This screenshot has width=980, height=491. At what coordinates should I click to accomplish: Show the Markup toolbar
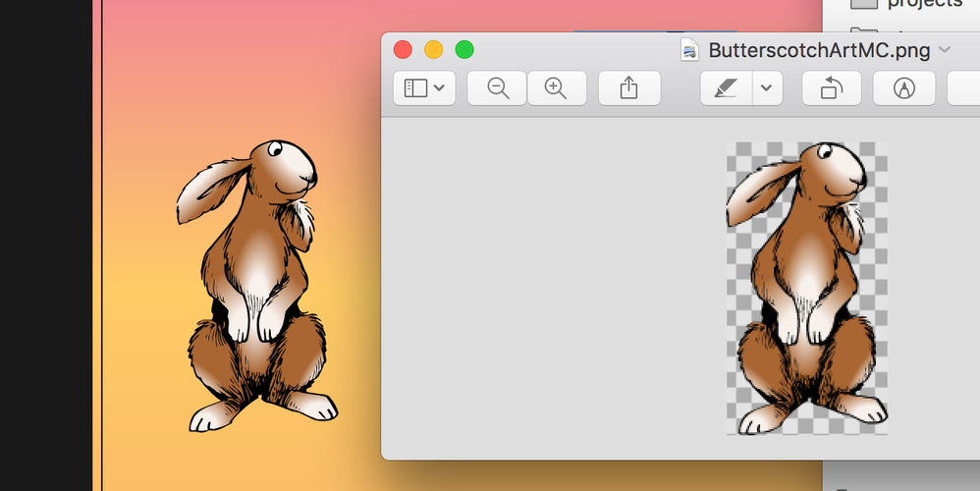[903, 88]
